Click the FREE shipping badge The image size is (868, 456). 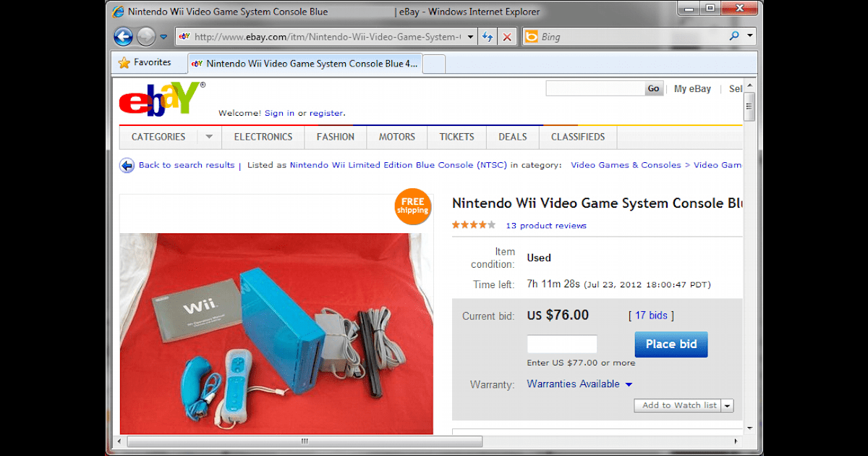(412, 207)
